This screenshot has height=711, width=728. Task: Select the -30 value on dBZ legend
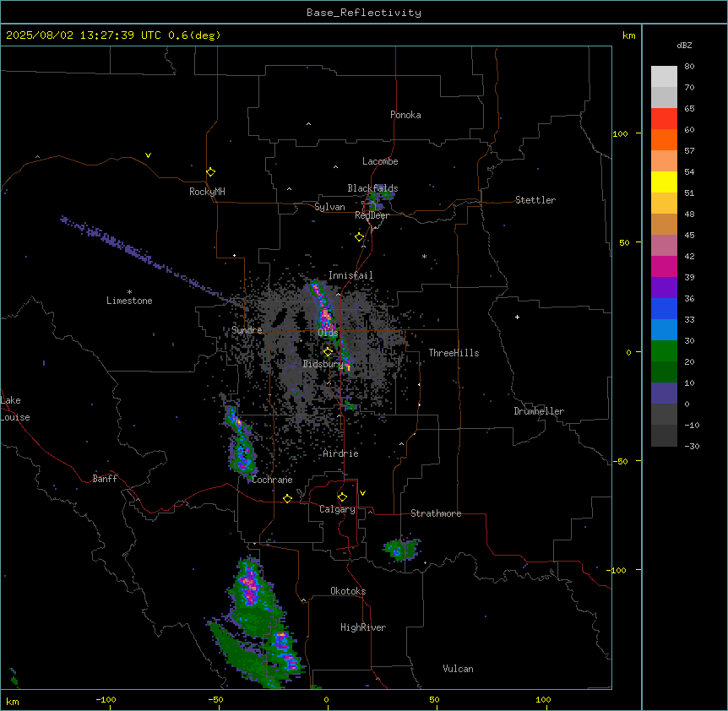[x=692, y=447]
